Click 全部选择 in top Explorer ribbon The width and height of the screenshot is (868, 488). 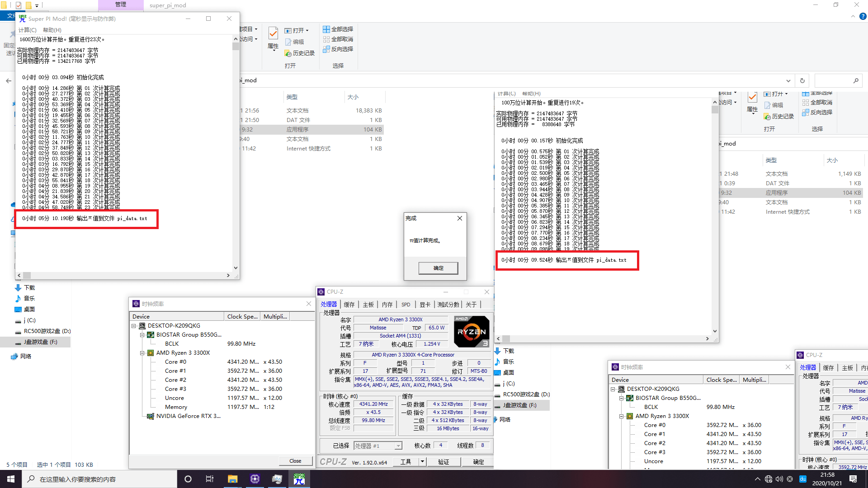338,29
